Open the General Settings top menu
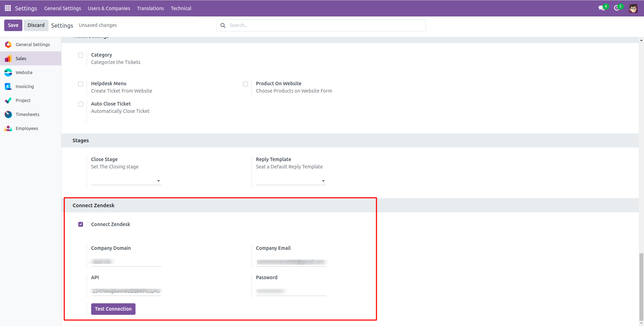The width and height of the screenshot is (644, 326). click(63, 8)
